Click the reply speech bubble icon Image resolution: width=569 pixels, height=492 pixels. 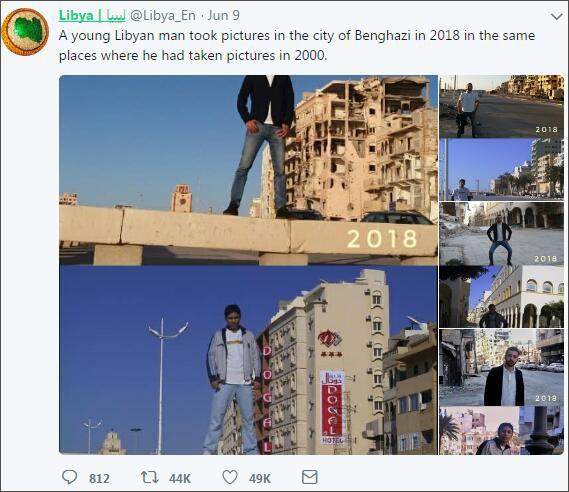tap(69, 477)
